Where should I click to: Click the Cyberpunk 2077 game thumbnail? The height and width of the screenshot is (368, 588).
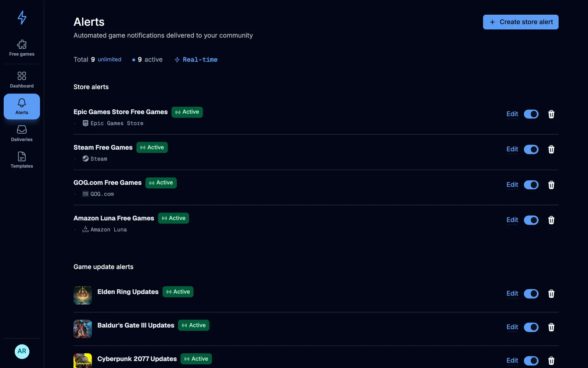[83, 361]
